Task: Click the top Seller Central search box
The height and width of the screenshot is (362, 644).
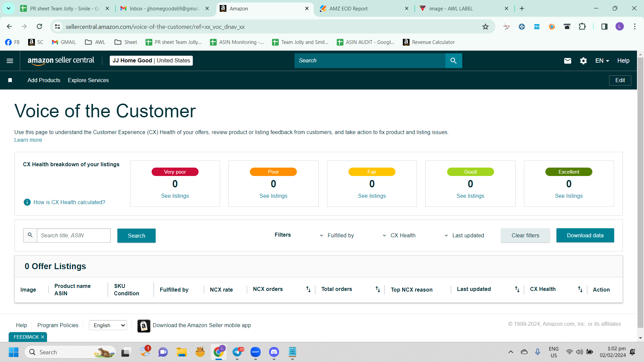Action: point(370,61)
